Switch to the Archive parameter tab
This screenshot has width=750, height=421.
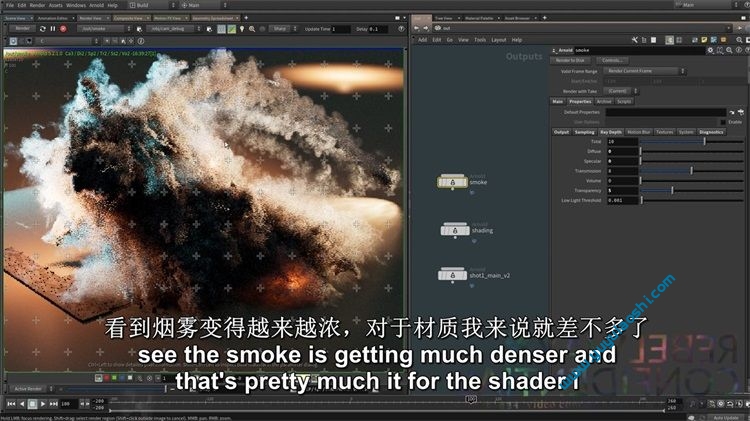point(604,101)
